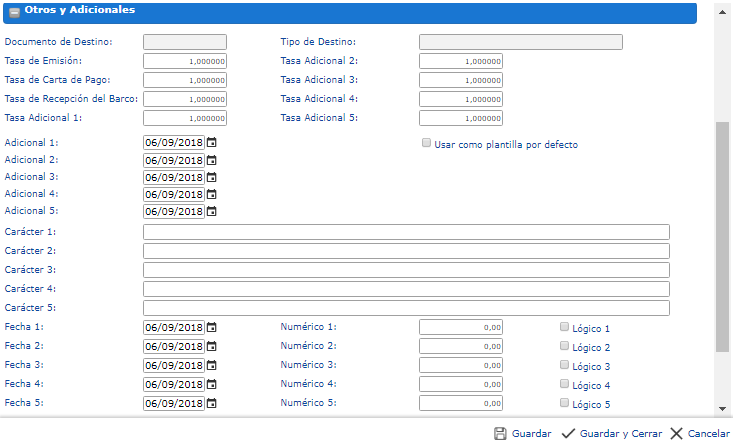Open calendar picker for Adicional 1
Screen dimensions: 733x446
click(212, 142)
